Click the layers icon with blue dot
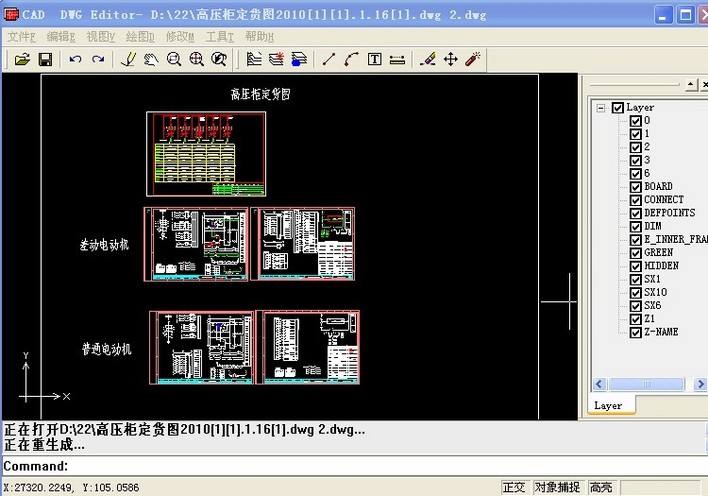This screenshot has width=708, height=496. click(299, 59)
